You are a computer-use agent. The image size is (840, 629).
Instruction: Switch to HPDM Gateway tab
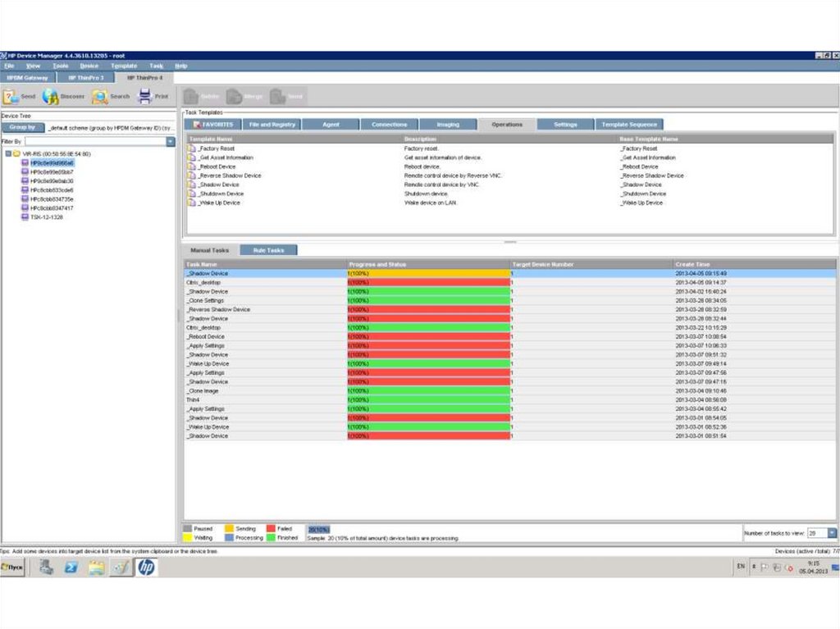(x=28, y=78)
